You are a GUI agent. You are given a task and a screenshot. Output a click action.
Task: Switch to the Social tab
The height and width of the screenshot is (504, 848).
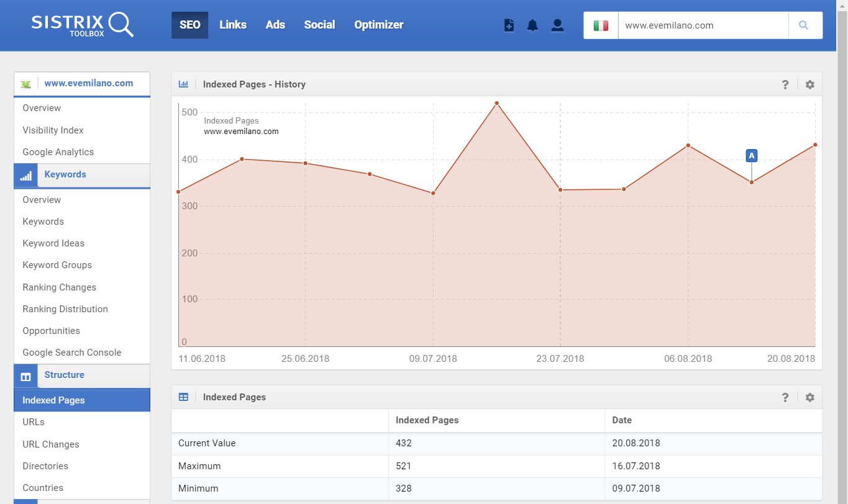(x=319, y=25)
